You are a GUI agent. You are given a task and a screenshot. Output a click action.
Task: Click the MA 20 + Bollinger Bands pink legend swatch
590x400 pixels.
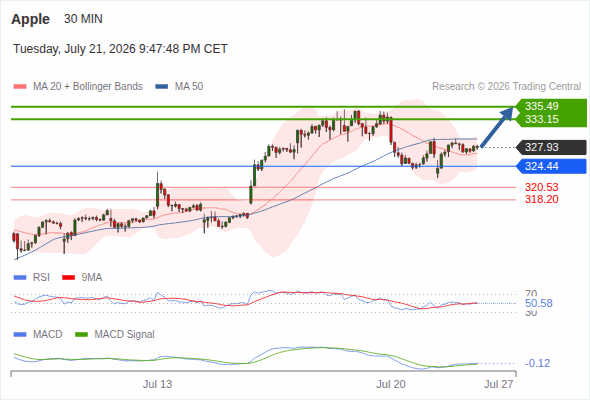(20, 87)
